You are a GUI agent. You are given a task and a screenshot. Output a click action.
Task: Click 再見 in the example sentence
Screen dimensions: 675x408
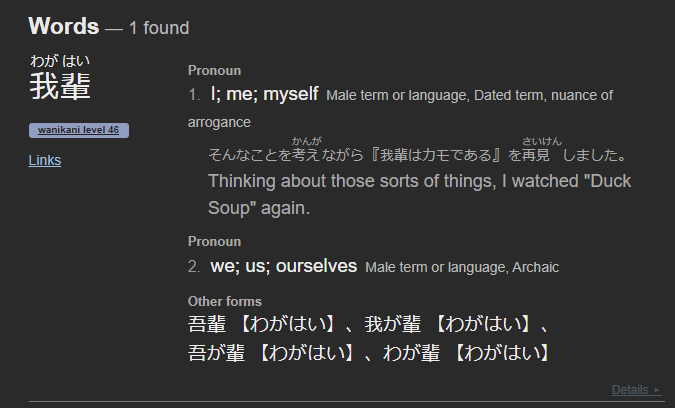[536, 156]
